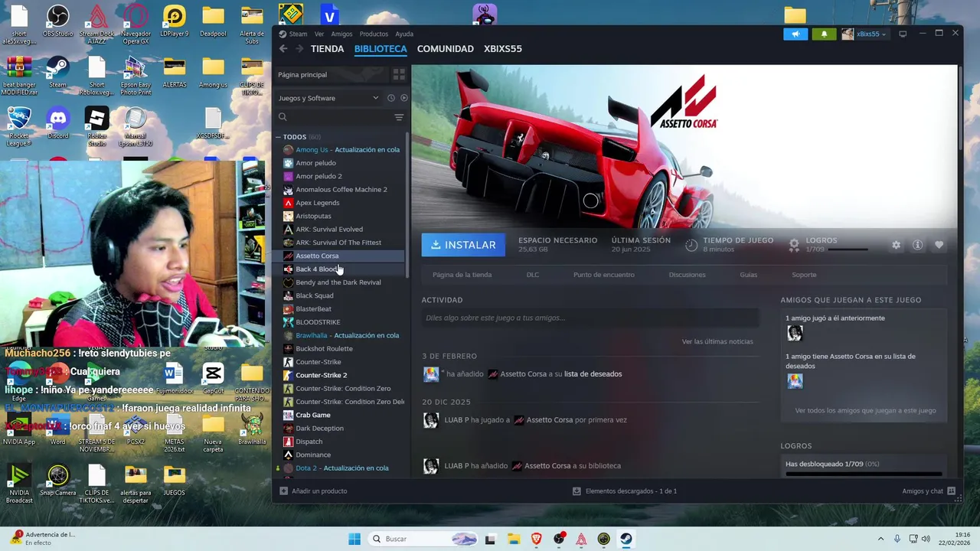
Task: Click the recent activity clock icon
Action: click(390, 98)
